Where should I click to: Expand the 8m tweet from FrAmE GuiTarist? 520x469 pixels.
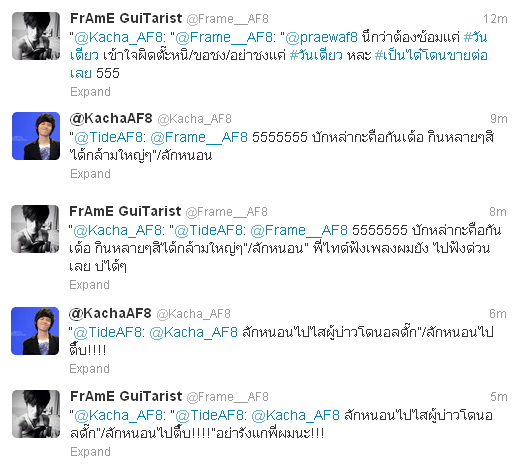[89, 285]
